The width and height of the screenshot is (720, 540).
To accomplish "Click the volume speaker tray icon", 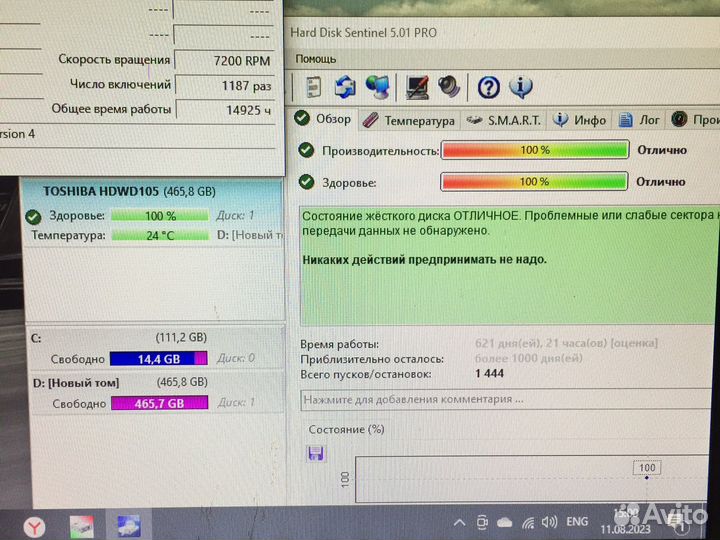I will click(x=549, y=522).
